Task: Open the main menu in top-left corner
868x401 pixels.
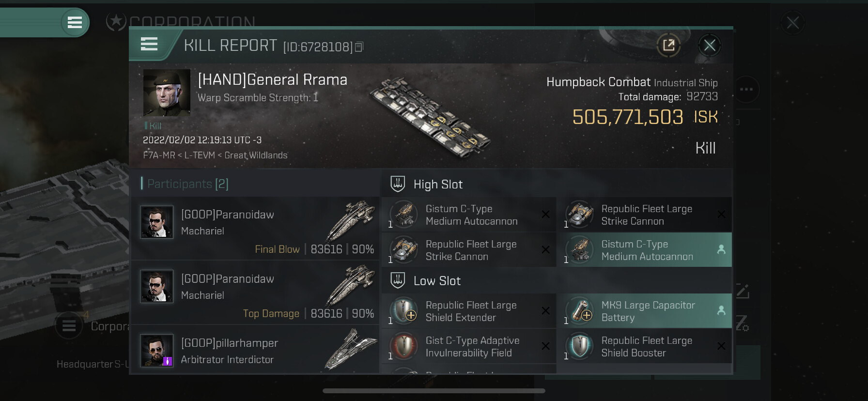Action: click(x=75, y=22)
